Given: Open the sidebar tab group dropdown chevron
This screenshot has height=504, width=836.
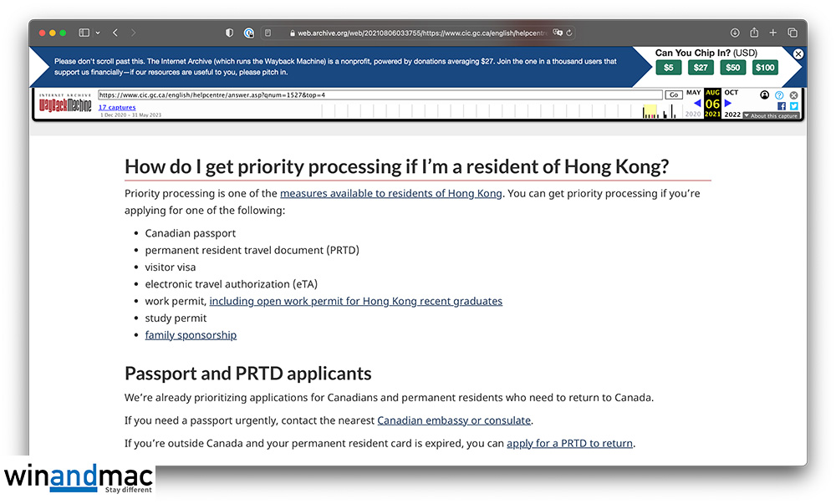Looking at the screenshot, I should click(98, 33).
